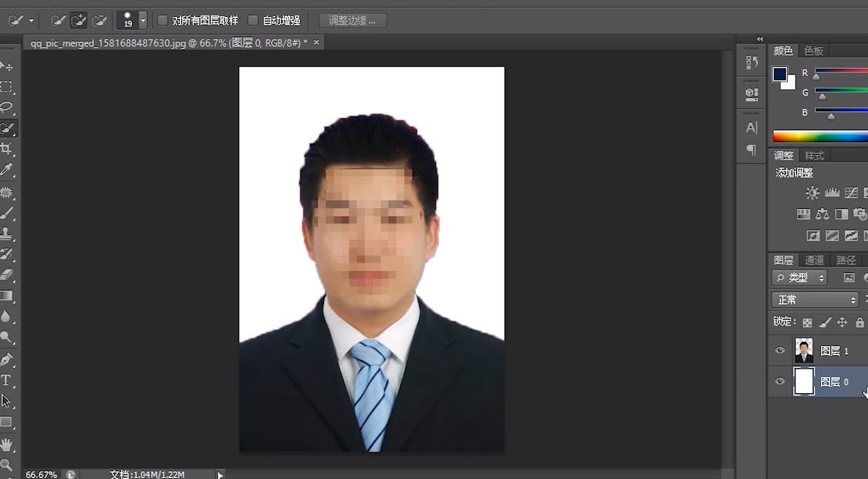Select the Move tool
This screenshot has width=868, height=479.
point(7,66)
